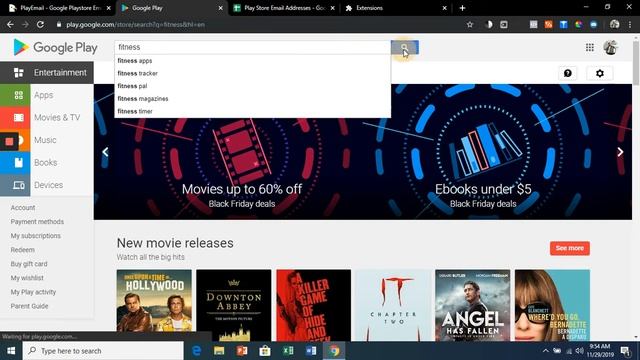Open the Entertainment menu header
This screenshot has height=360, width=640.
coord(47,73)
